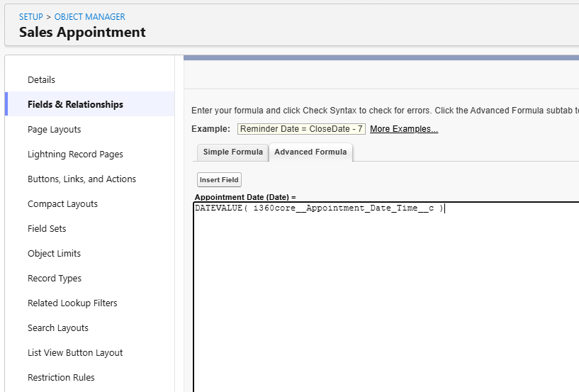Image resolution: width=579 pixels, height=392 pixels.
Task: Click the 'Appointment Date (Date) =' label
Action: (x=245, y=197)
